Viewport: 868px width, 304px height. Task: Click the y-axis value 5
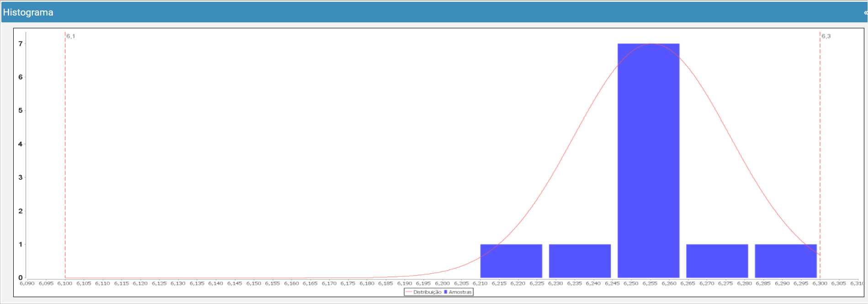click(x=20, y=110)
